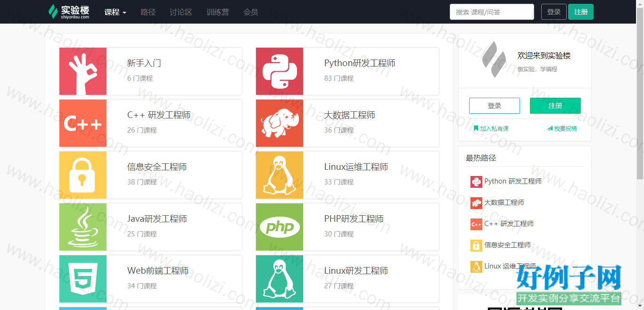Click the padlock icon for 信息安全工程师
The image size is (644, 310).
click(x=83, y=175)
